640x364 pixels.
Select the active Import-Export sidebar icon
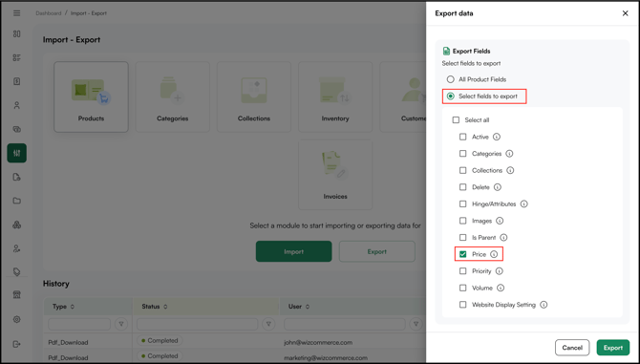(x=17, y=153)
